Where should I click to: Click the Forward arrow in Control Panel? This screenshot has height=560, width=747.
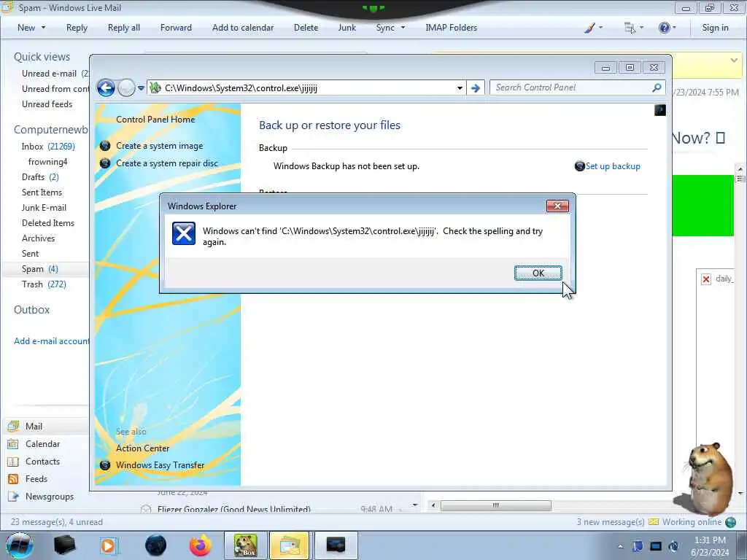click(126, 88)
